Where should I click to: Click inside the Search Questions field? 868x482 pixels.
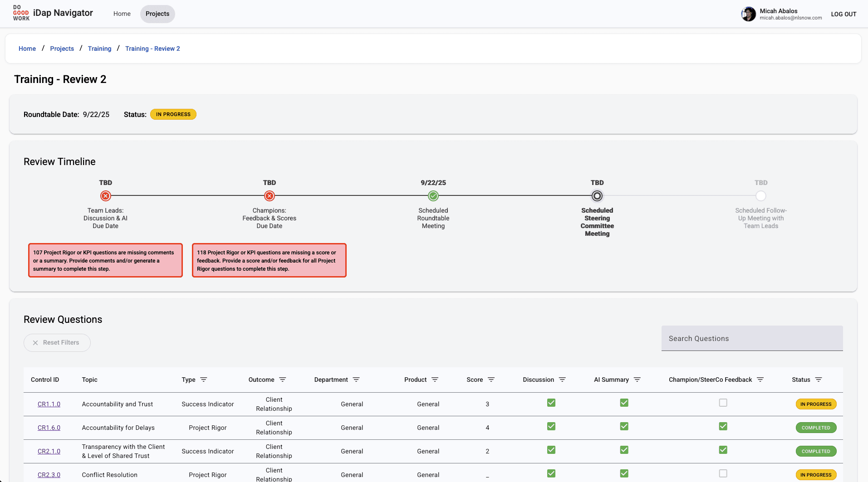pyautogui.click(x=752, y=338)
